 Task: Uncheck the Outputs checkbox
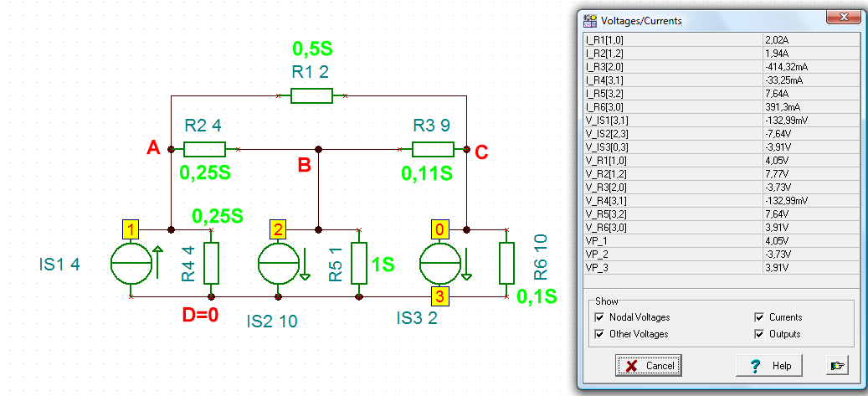758,334
